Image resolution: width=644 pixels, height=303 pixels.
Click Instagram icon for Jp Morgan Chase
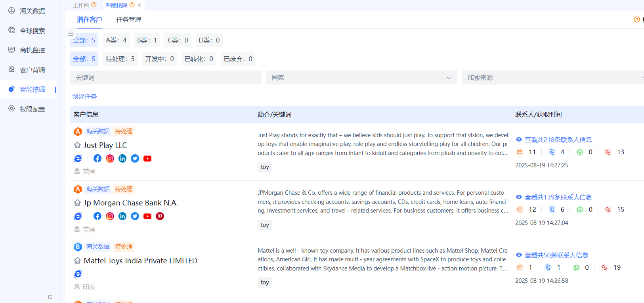pyautogui.click(x=110, y=216)
